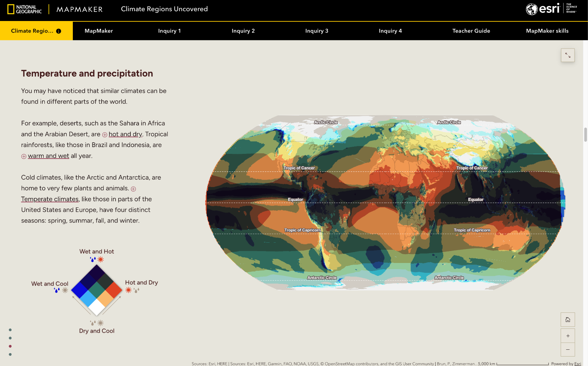Click the page vertical scrollbar thumb
The height and width of the screenshot is (366, 588).
[x=585, y=135]
